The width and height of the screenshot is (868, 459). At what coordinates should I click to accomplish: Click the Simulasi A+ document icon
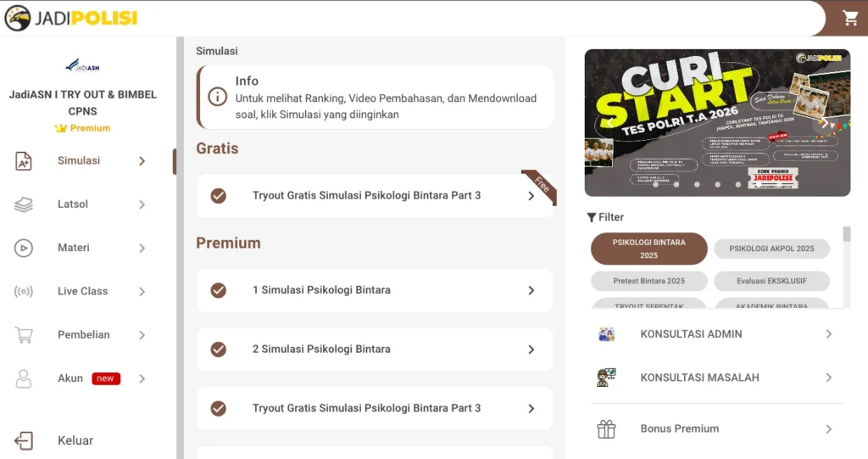[x=23, y=160]
